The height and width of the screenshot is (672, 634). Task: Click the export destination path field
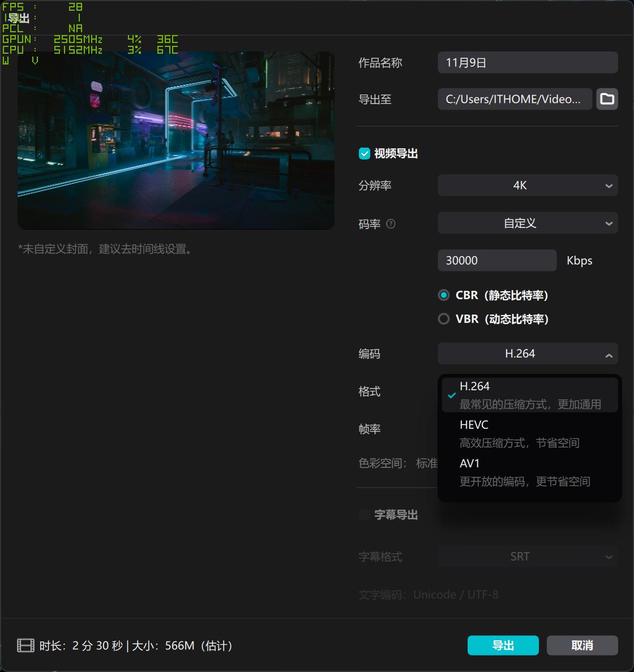point(514,99)
